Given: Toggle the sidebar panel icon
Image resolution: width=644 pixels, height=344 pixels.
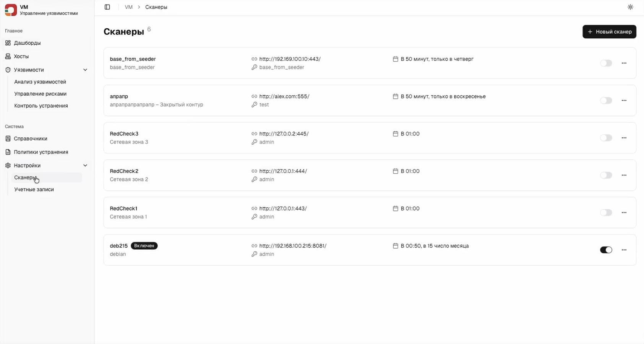Looking at the screenshot, I should pos(107,7).
